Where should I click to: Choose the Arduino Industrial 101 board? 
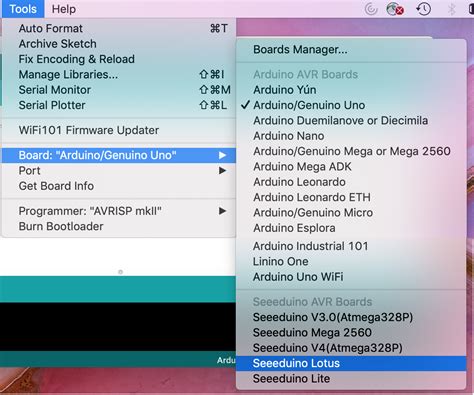tap(351, 246)
